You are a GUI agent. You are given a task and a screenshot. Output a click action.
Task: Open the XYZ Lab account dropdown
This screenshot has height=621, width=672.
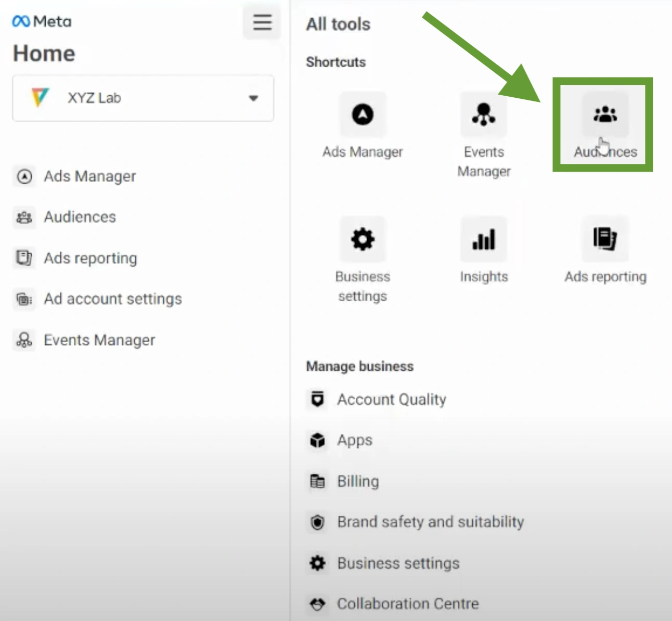(x=143, y=98)
